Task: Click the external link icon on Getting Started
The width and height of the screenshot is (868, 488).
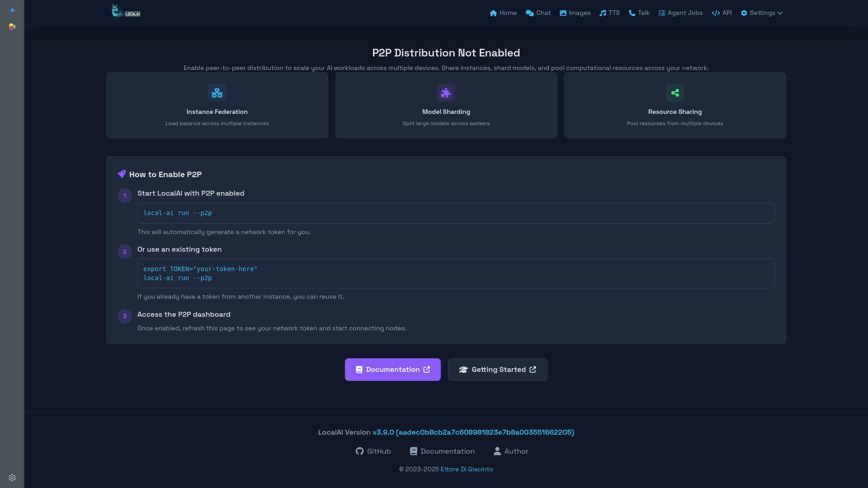Action: (533, 370)
